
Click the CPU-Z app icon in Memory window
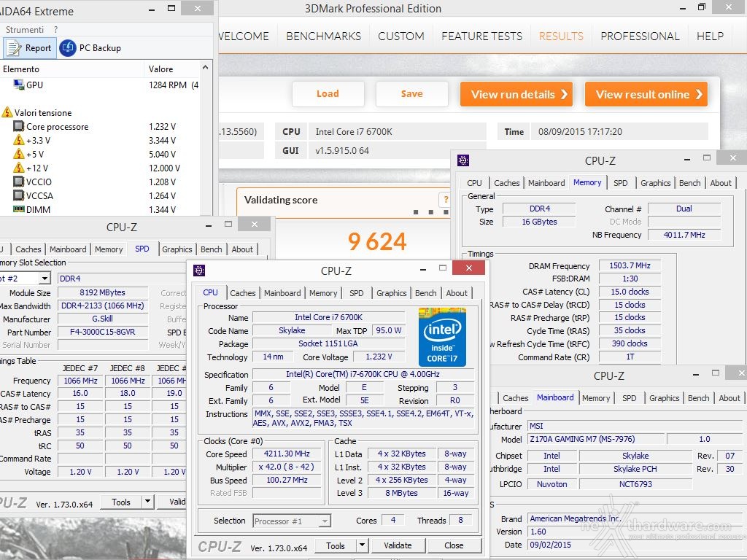click(x=463, y=160)
